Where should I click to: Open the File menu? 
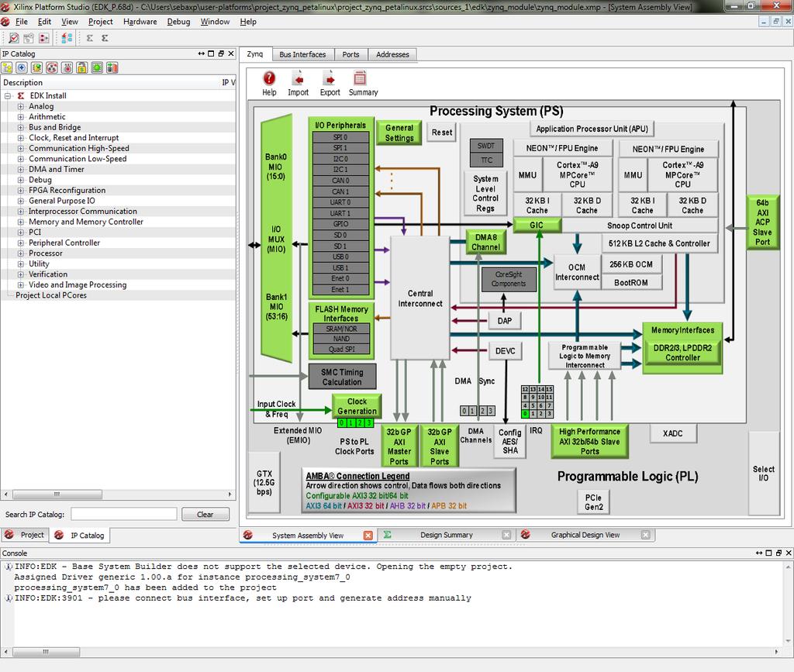pos(22,22)
